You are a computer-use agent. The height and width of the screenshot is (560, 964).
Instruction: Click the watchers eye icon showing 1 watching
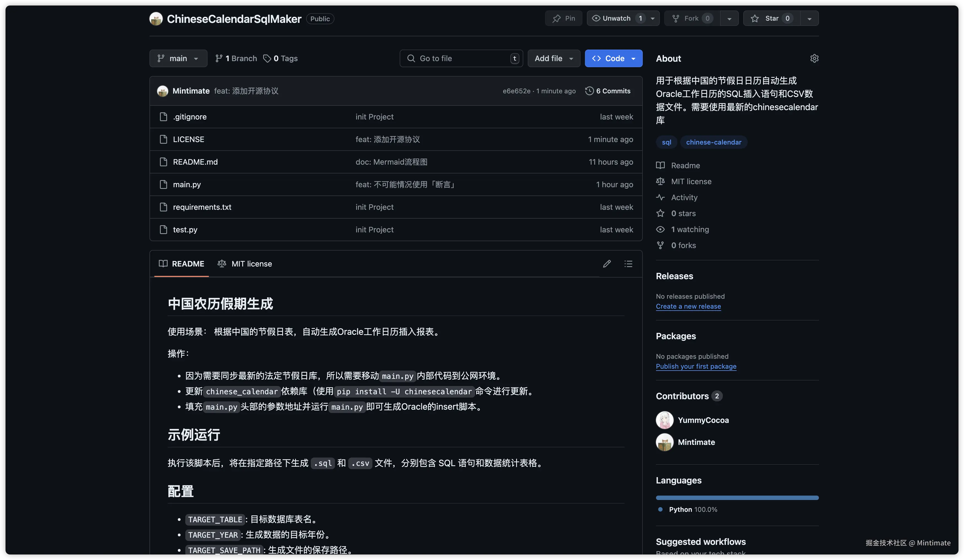(660, 229)
